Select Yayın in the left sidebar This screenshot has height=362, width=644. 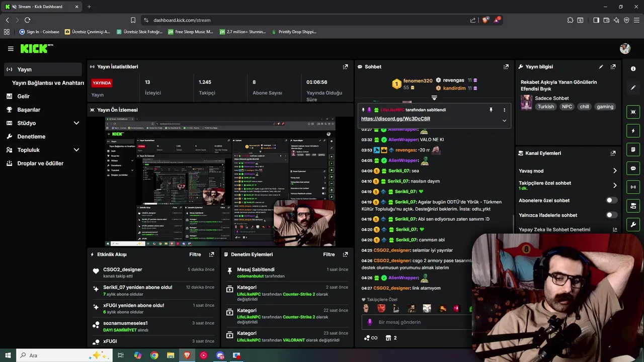[43, 69]
